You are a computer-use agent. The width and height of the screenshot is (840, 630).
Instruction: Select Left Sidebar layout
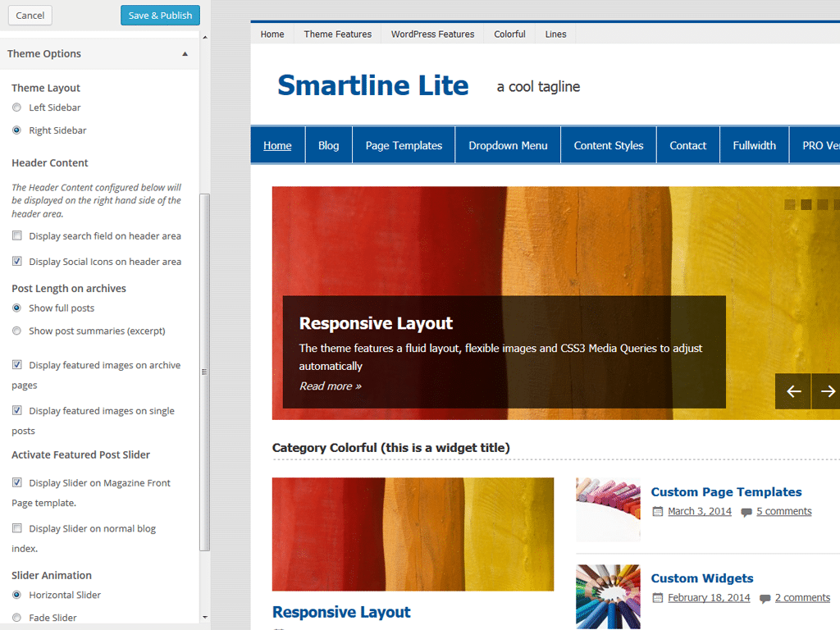(x=17, y=107)
